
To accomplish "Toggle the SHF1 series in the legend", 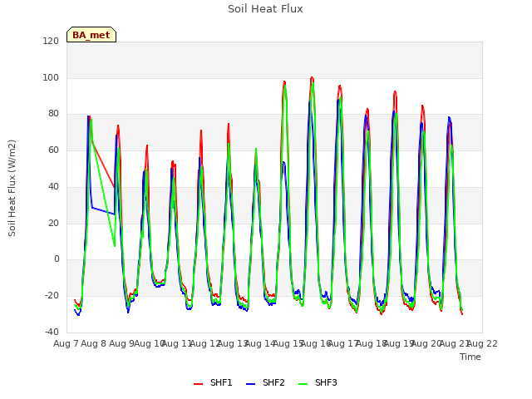I will click(x=213, y=382).
